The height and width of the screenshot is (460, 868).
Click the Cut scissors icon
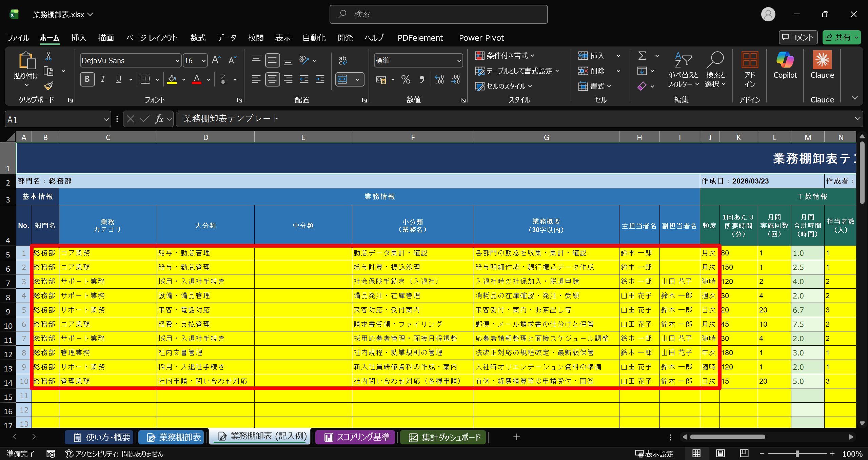[48, 56]
